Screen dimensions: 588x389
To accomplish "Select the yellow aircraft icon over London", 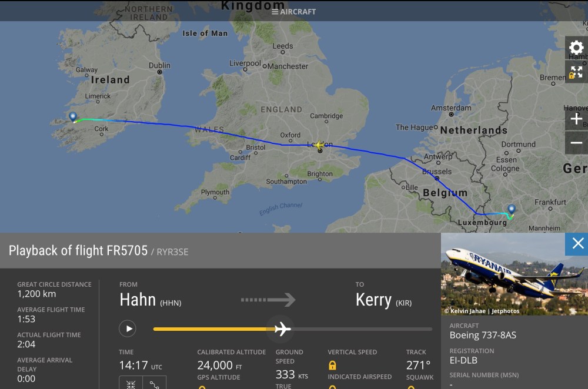I will pos(319,145).
